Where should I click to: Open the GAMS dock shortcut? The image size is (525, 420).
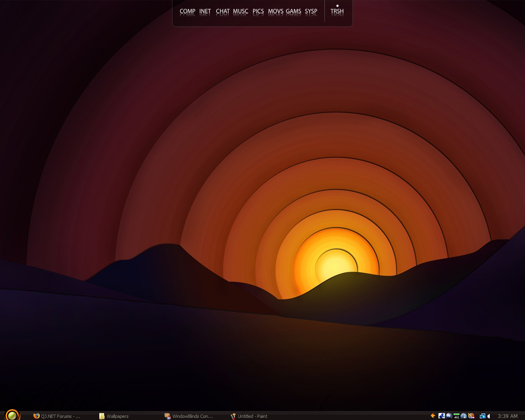(294, 11)
